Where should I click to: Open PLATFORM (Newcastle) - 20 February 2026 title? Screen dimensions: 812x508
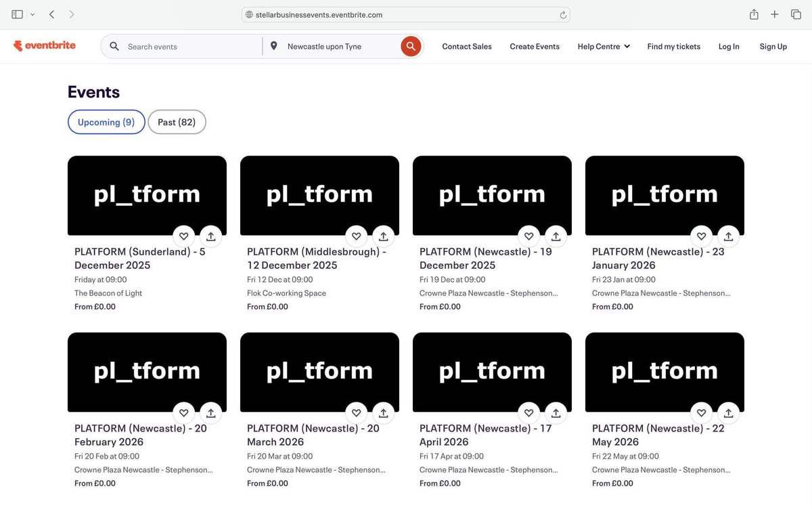pos(141,435)
